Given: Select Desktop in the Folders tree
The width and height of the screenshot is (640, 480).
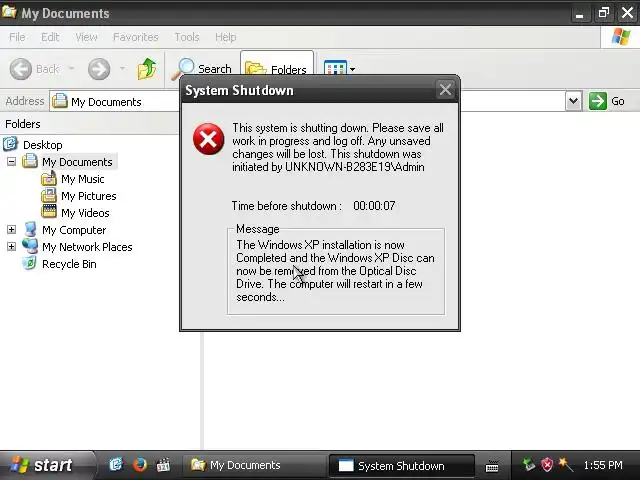Looking at the screenshot, I should coord(42,145).
